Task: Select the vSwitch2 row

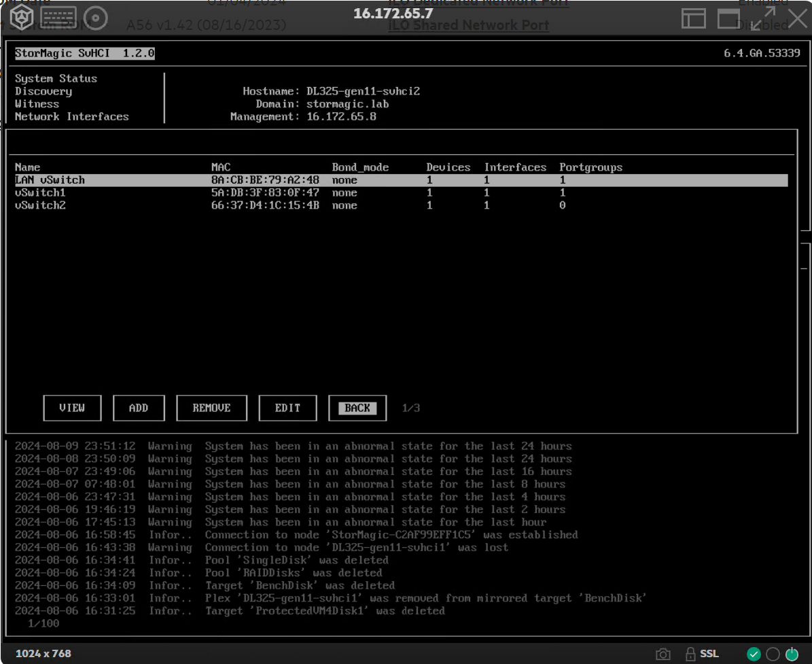Action: tap(402, 205)
